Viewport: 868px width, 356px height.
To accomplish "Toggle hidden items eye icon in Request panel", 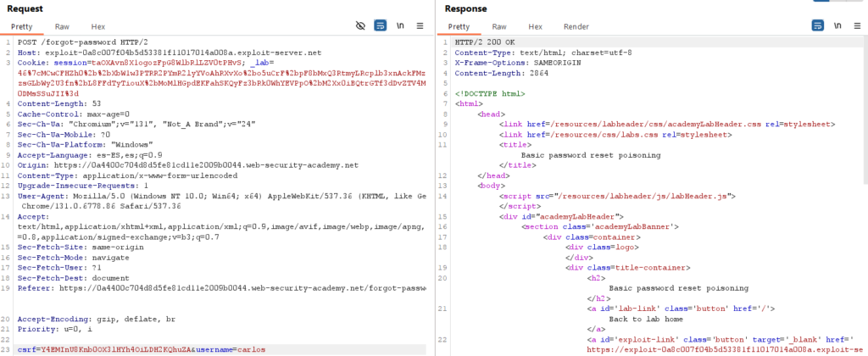I will [x=361, y=25].
